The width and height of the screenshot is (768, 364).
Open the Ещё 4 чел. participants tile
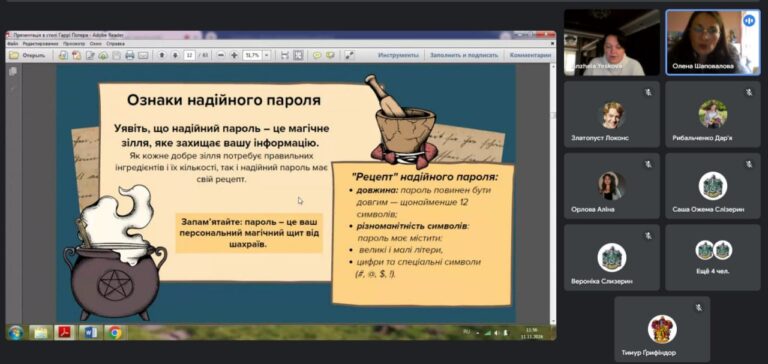pyautogui.click(x=713, y=258)
